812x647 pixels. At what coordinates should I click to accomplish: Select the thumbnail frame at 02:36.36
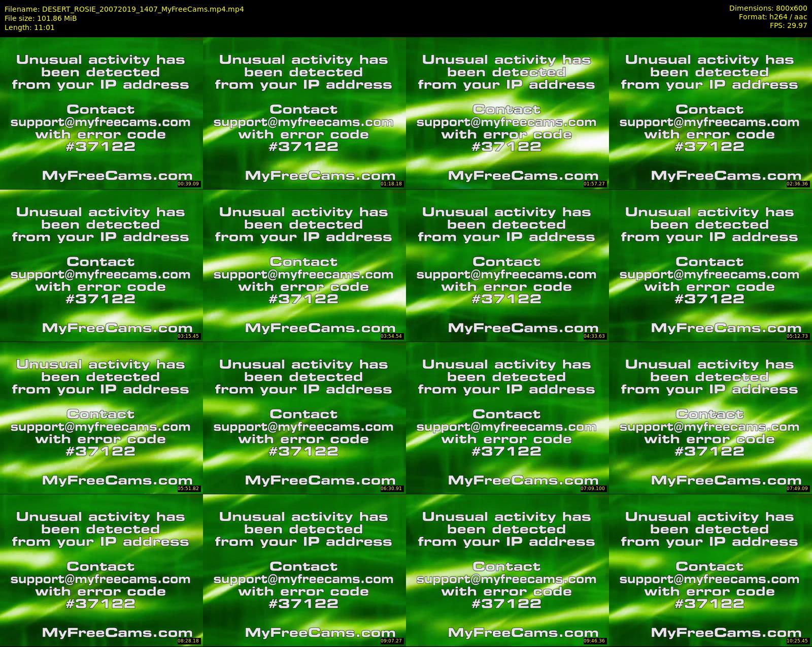tap(710, 113)
